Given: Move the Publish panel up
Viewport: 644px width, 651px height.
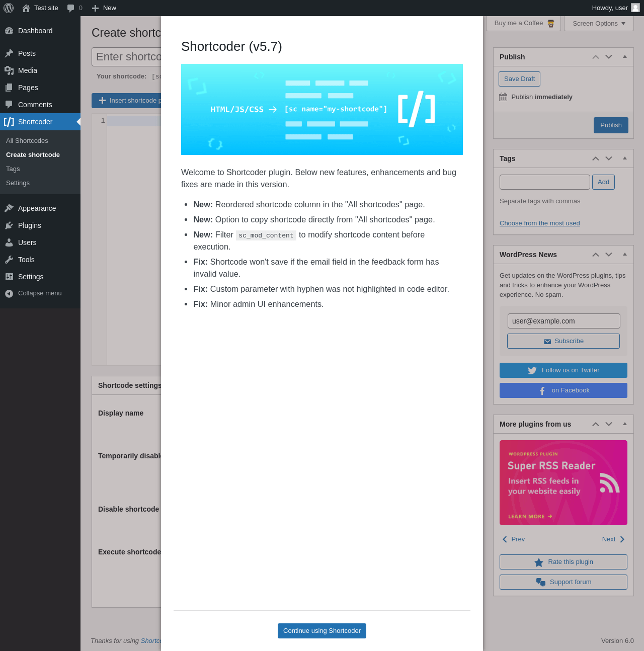Looking at the screenshot, I should (x=596, y=57).
